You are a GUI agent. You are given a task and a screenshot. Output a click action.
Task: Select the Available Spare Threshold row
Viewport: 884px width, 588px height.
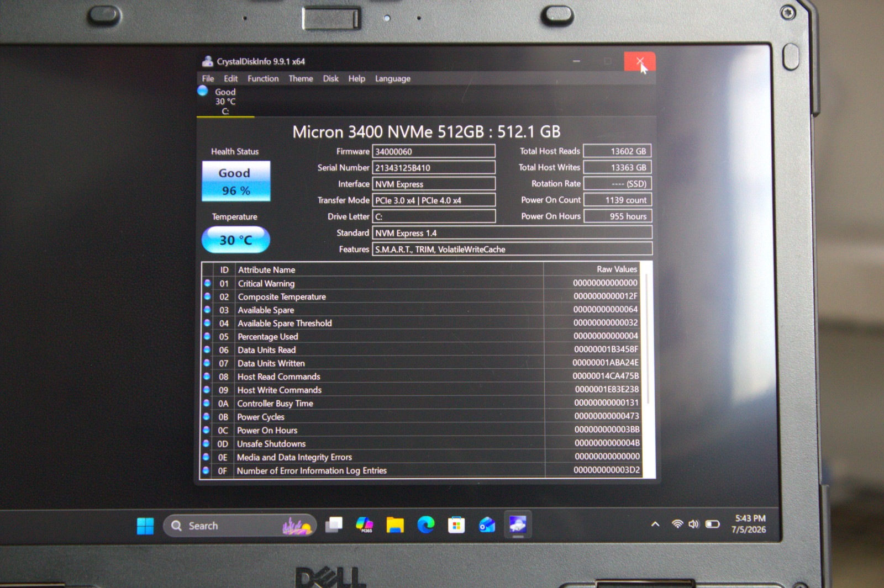[x=421, y=323]
